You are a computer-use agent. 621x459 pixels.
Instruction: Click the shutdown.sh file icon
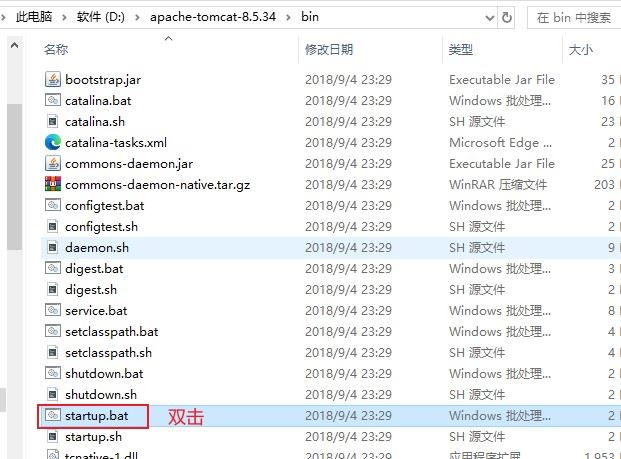(53, 394)
